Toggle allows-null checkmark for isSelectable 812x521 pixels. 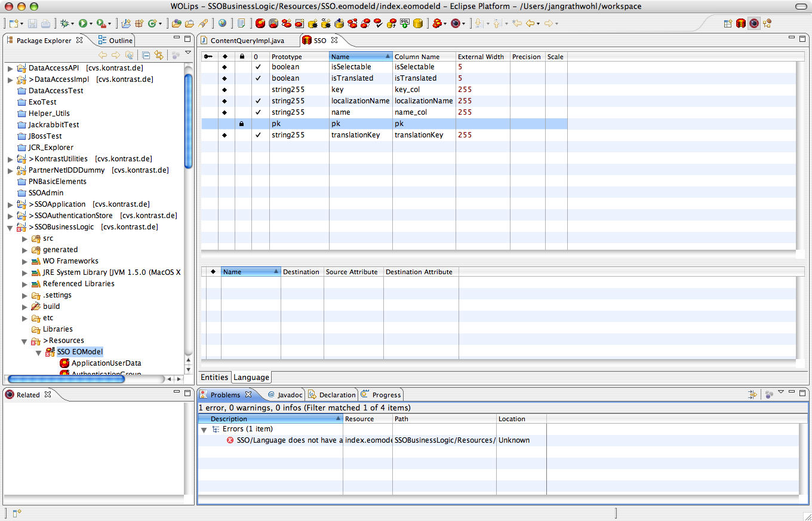(x=258, y=67)
